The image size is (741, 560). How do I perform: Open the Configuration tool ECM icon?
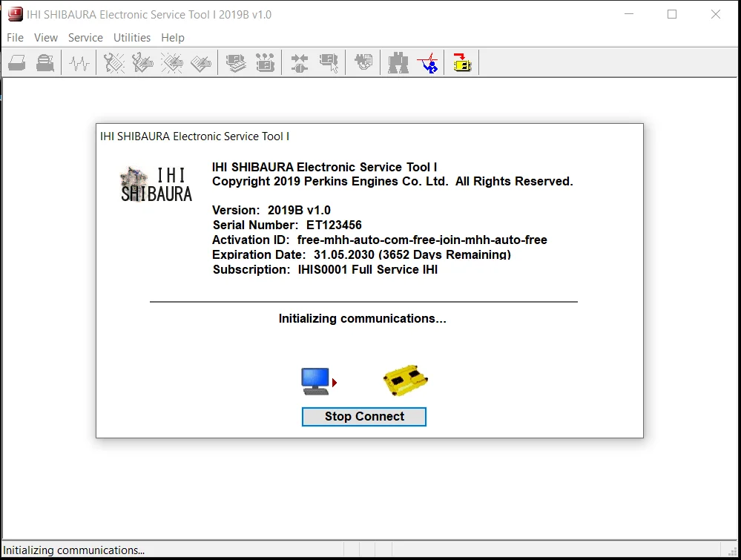[265, 63]
